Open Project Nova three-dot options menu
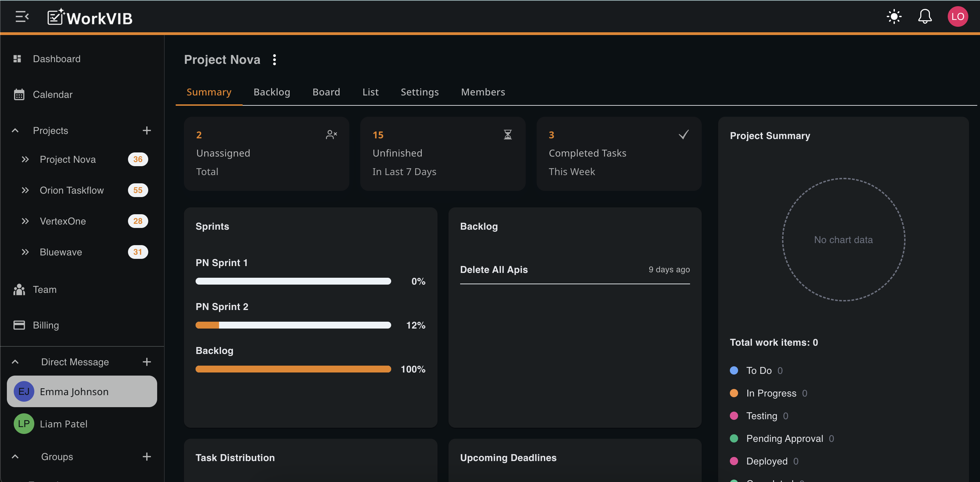The width and height of the screenshot is (980, 482). [x=274, y=60]
